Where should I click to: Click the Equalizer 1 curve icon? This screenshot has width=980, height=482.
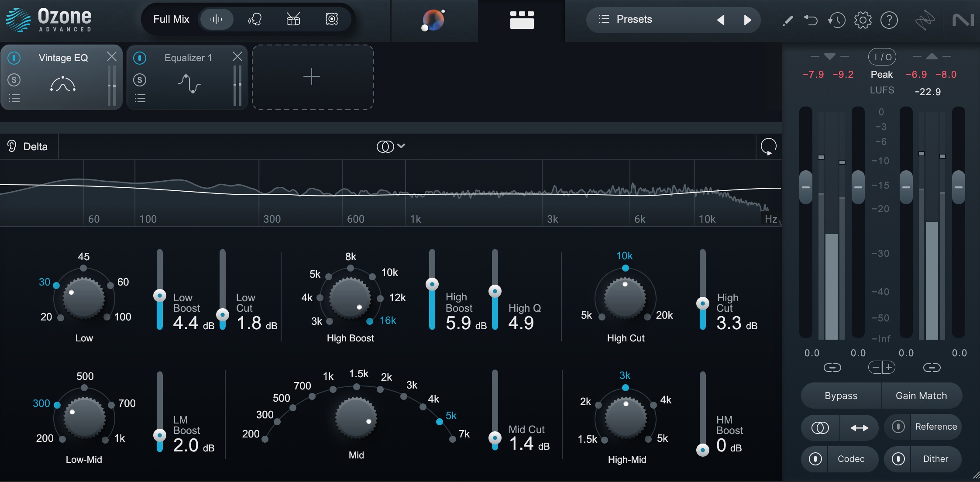coord(189,83)
